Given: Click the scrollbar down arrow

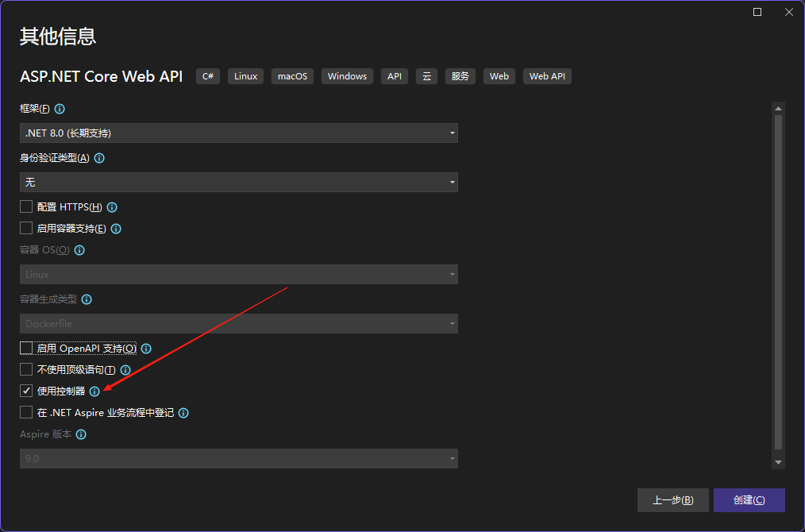Looking at the screenshot, I should point(778,463).
